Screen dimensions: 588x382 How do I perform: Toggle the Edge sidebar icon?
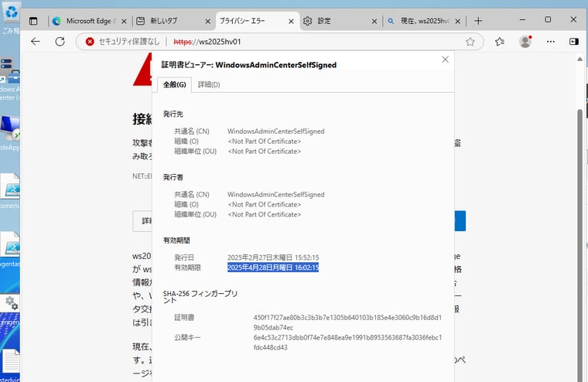pos(574,42)
